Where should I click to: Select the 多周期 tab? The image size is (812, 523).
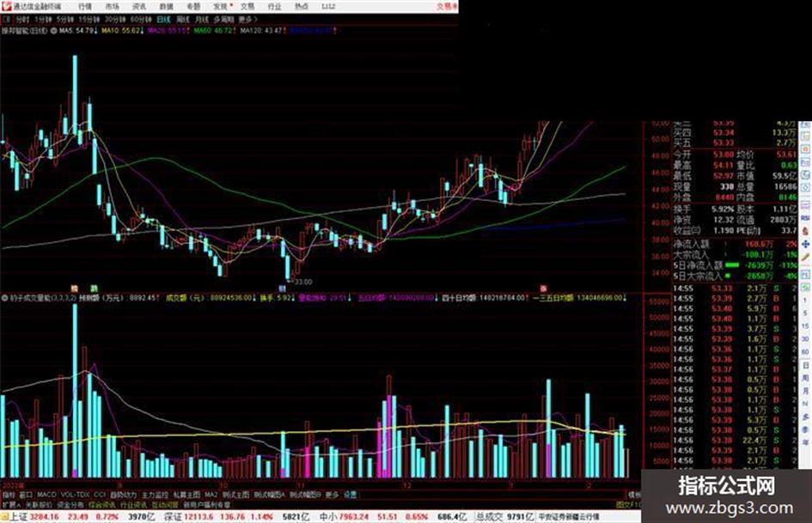(223, 19)
